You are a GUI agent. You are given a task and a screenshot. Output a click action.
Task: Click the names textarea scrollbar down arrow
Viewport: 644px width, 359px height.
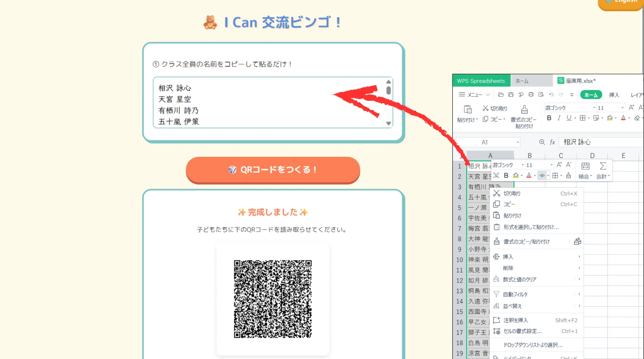coord(388,123)
